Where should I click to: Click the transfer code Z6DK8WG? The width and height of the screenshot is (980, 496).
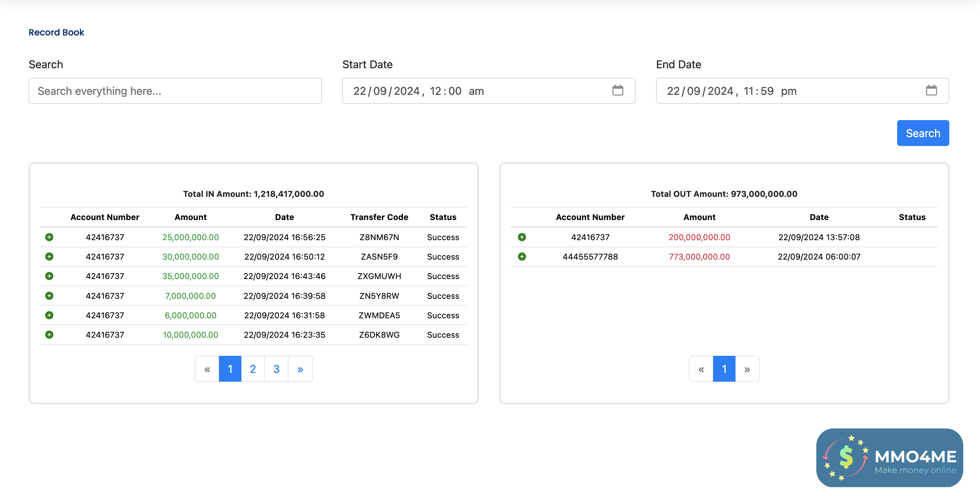point(379,335)
